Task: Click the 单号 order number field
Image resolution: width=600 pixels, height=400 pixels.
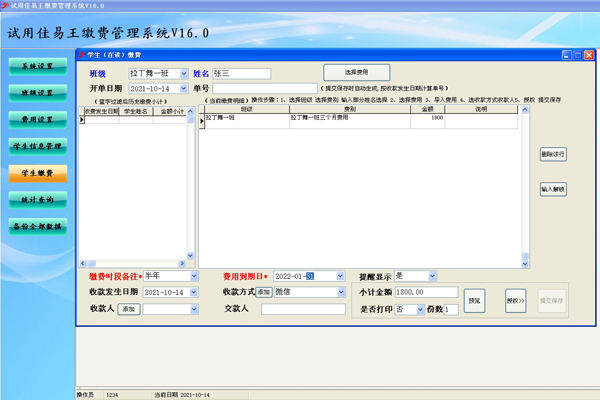Action: point(265,88)
